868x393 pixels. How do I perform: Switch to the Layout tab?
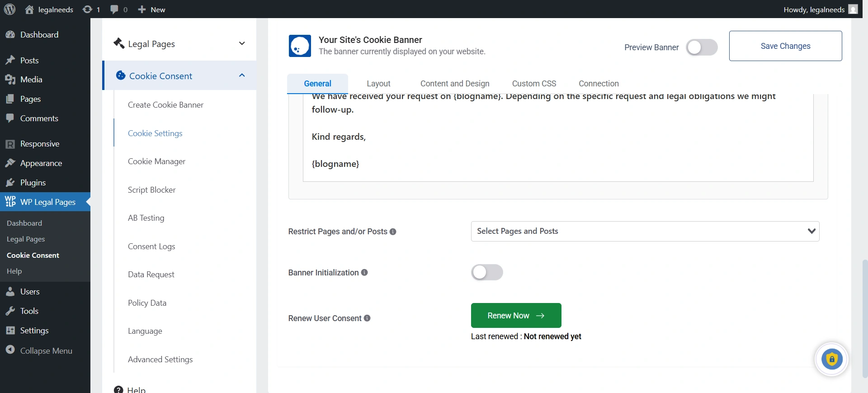pos(378,84)
